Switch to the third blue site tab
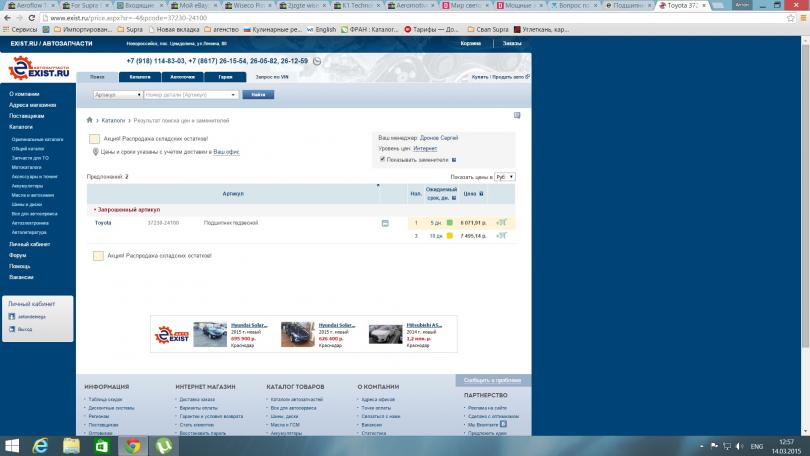 coord(182,76)
